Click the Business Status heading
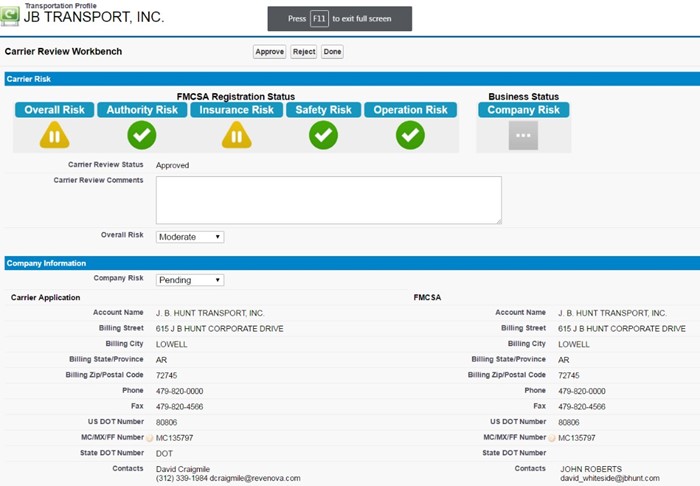700x486 pixels. point(524,97)
